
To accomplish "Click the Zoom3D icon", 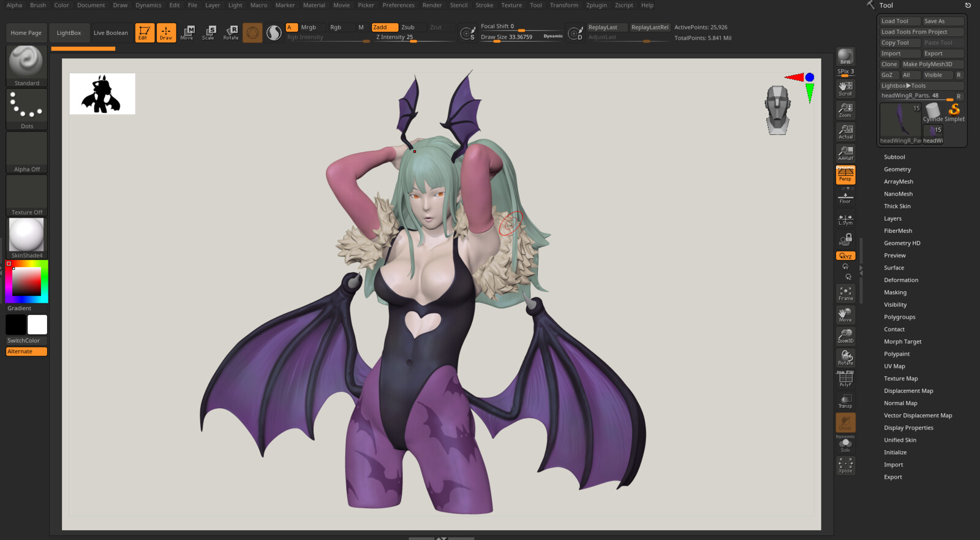I will coord(845,336).
